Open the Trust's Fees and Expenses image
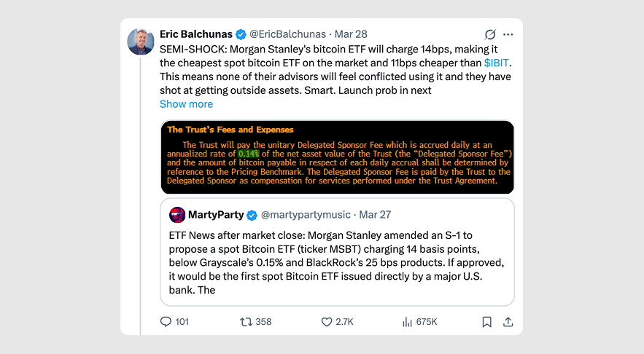Viewport: 644px width, 354px height. [337, 157]
